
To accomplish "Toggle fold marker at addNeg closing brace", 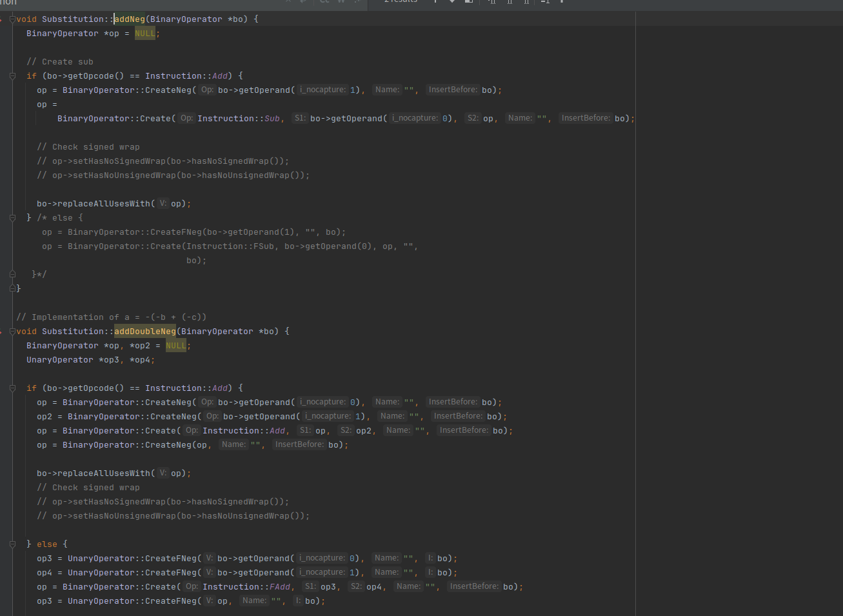I will click(x=12, y=289).
